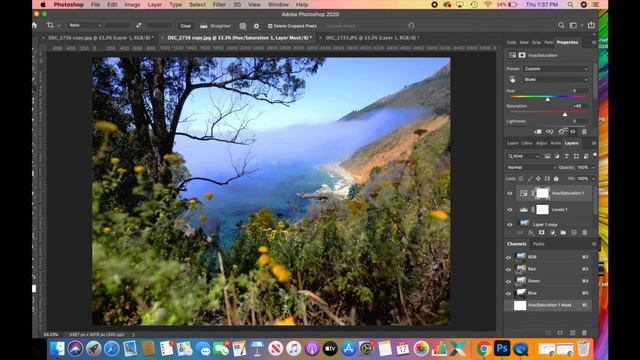Screen dimensions: 640x360
Task: Open the Channels panel flyout menu
Action: (x=594, y=244)
